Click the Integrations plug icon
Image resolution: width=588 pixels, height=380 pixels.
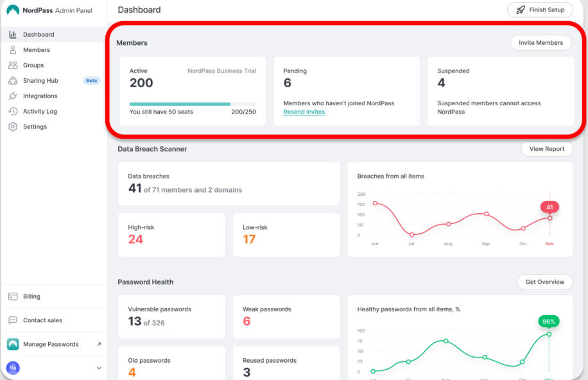tap(13, 96)
